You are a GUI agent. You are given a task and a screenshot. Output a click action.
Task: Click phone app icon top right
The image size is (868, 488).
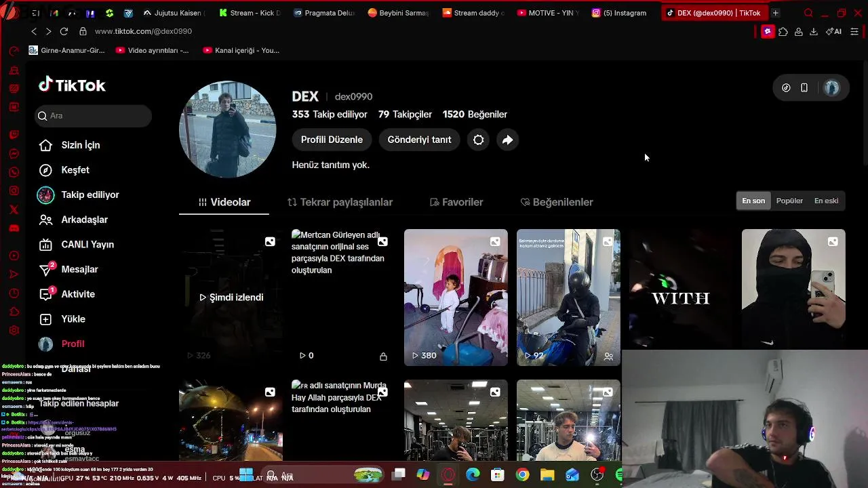tap(804, 88)
